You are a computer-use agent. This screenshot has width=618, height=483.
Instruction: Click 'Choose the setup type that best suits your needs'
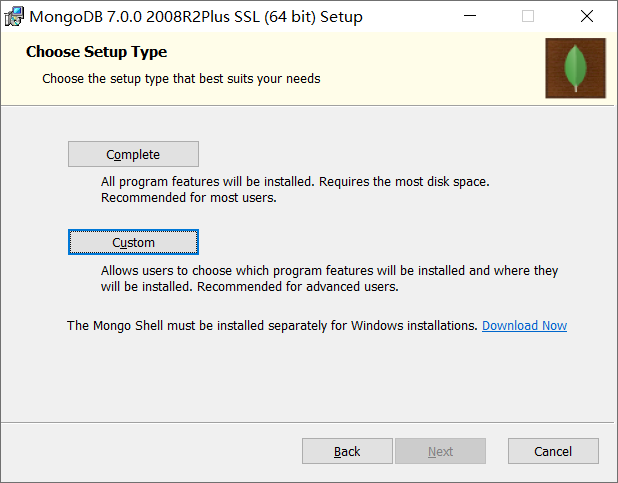[x=181, y=79]
